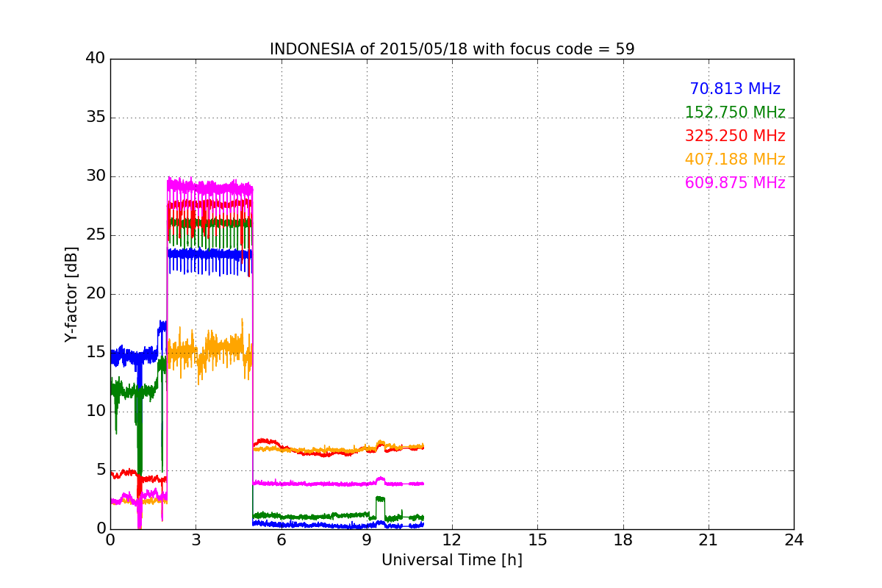882x588 pixels.
Task: Click y-axis tick label 40
Action: (x=96, y=59)
